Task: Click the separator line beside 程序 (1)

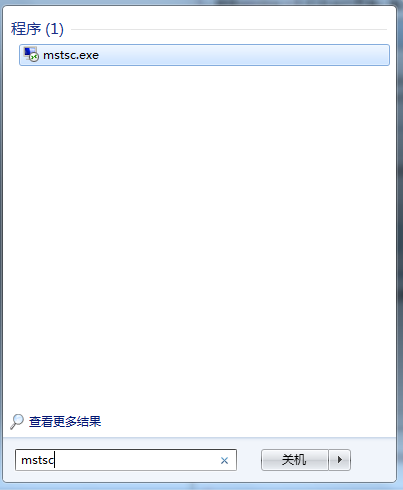Action: coord(229,29)
